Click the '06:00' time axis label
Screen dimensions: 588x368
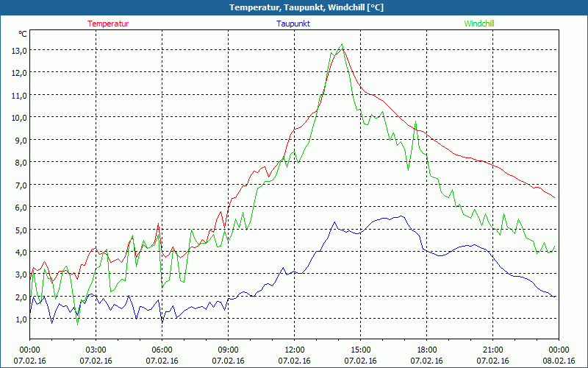162,350
